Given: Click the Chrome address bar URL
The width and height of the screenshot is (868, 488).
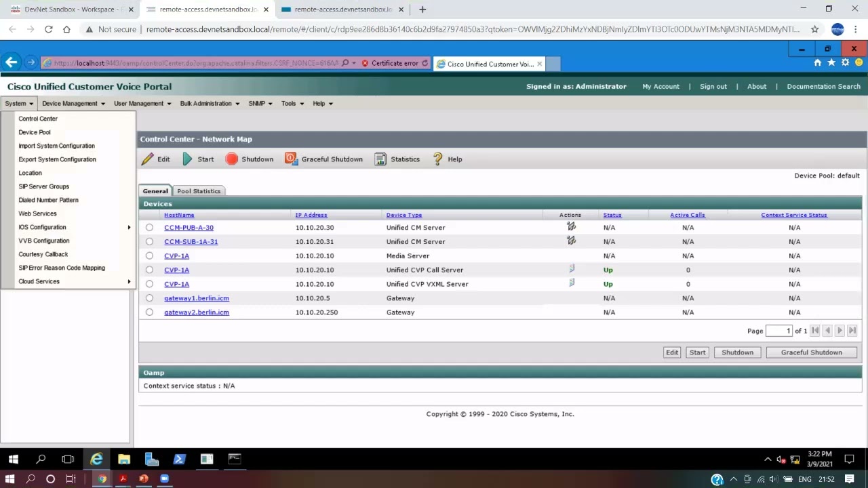Looking at the screenshot, I should (x=473, y=29).
